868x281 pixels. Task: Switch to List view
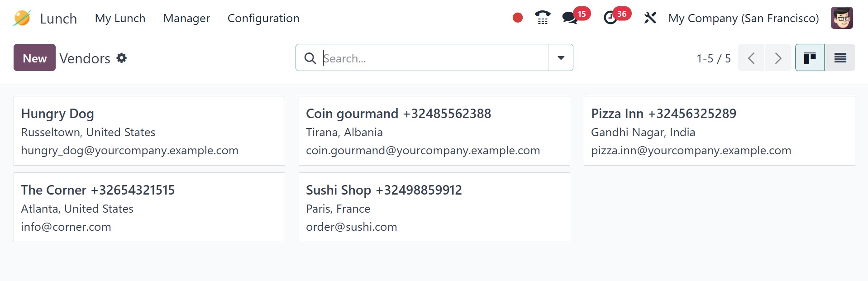click(840, 58)
